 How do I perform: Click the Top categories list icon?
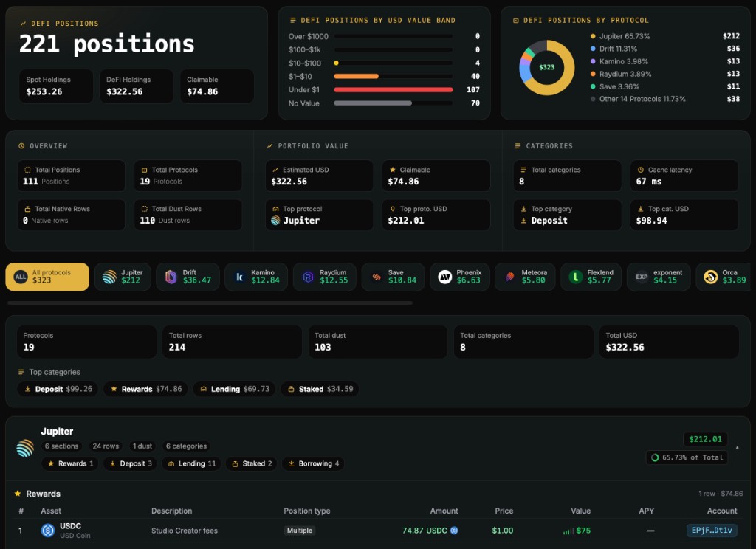click(x=21, y=372)
